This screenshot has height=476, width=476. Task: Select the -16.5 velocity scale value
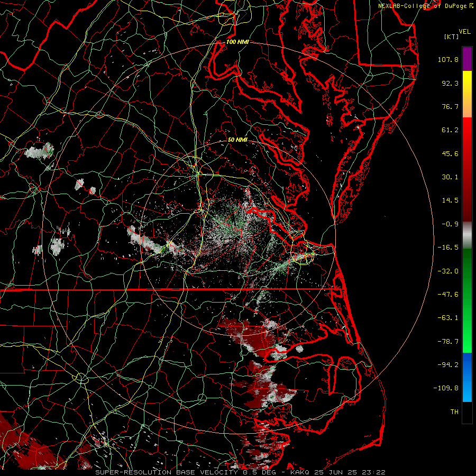[x=448, y=248]
